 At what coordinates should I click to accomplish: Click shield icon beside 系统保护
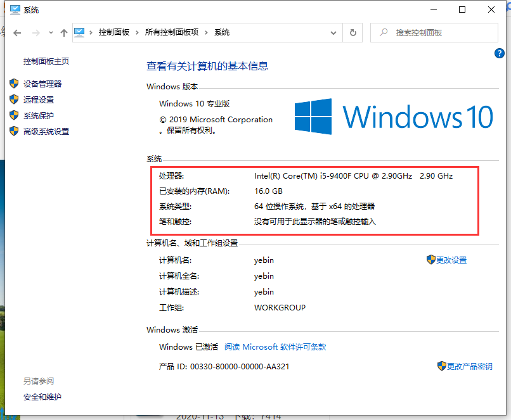pyautogui.click(x=14, y=115)
